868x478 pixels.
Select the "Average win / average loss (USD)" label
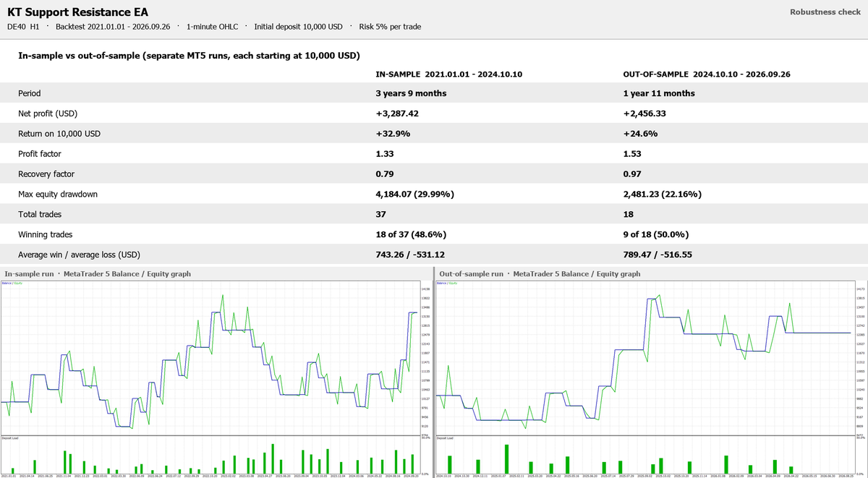pyautogui.click(x=79, y=255)
